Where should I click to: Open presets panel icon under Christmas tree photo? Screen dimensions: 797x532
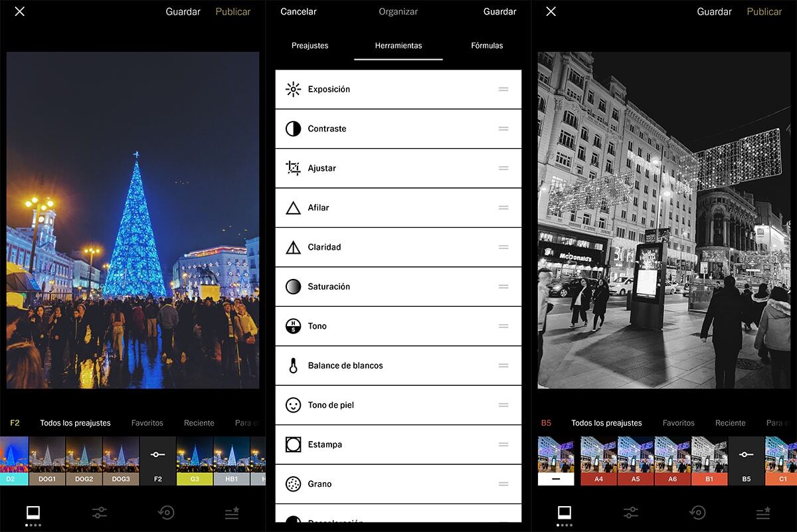[33, 512]
